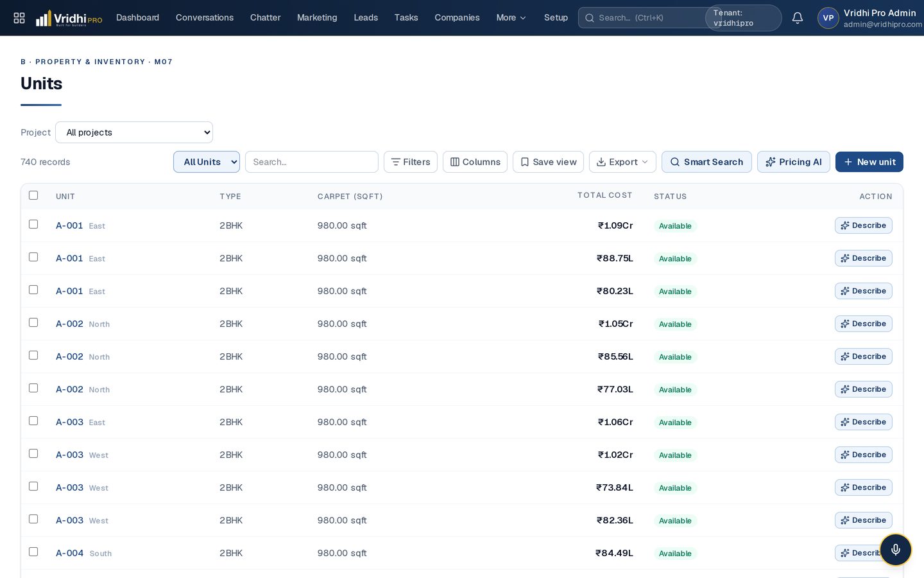Click the VP user avatar
Viewport: 924px width, 578px height.
click(828, 18)
